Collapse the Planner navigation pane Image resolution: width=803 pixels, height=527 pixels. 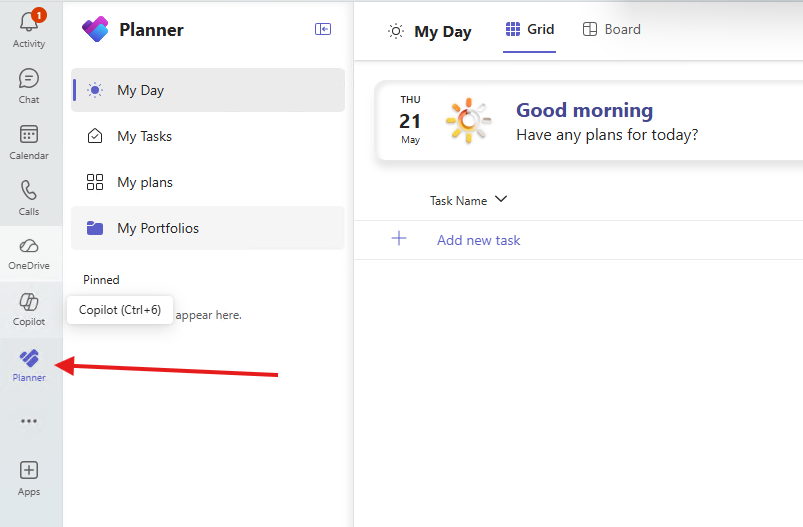(x=323, y=29)
